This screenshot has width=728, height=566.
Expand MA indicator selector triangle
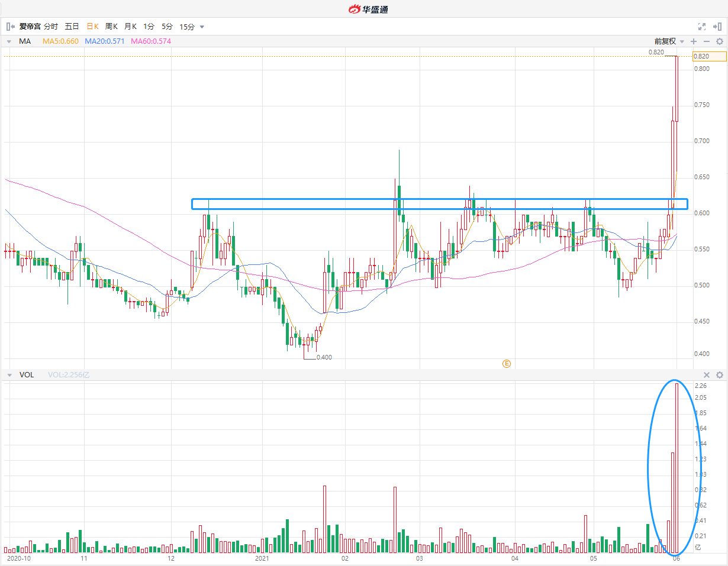(9, 41)
